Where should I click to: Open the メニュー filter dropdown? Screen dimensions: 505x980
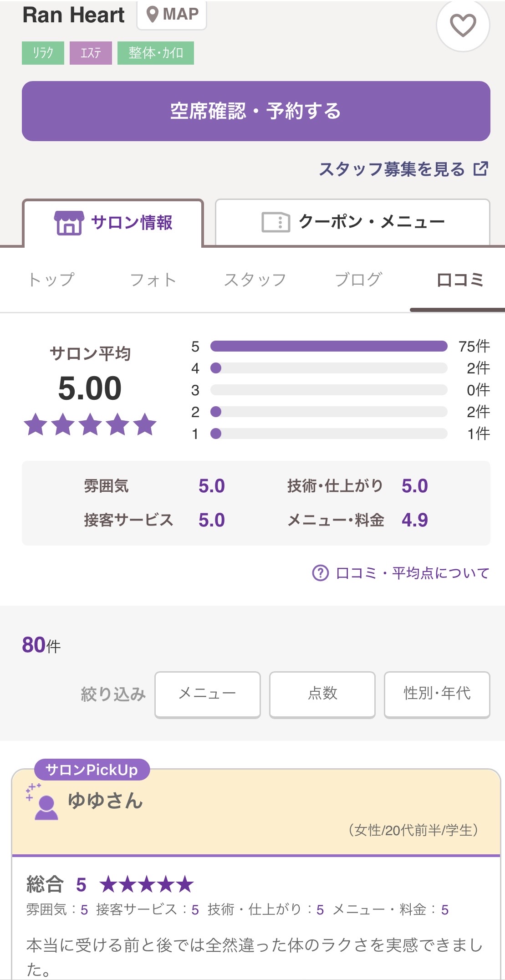point(208,694)
